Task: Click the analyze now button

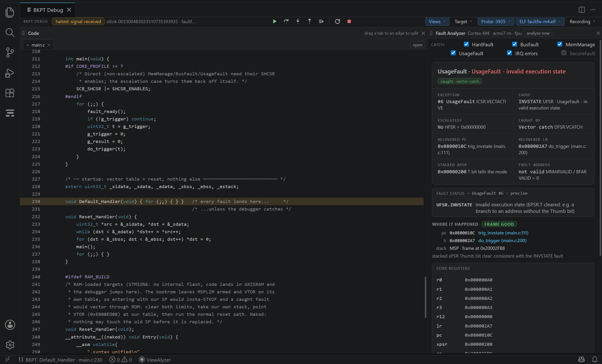Action: [x=538, y=33]
